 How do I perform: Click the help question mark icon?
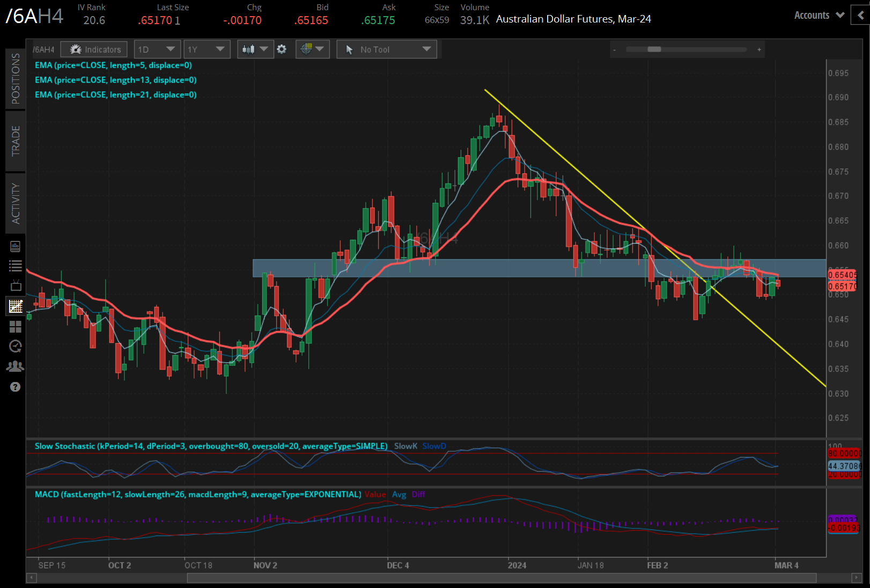16,387
